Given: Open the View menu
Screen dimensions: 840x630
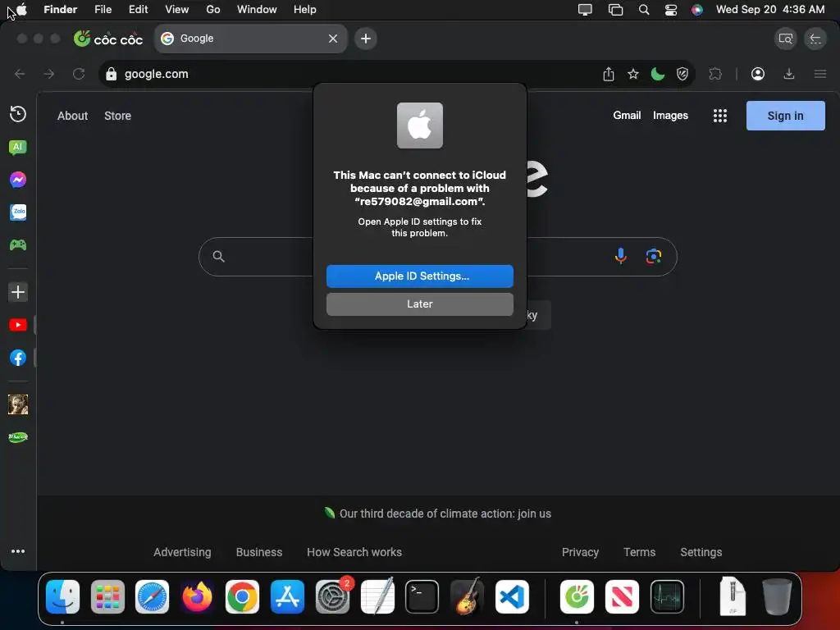Looking at the screenshot, I should (x=177, y=9).
